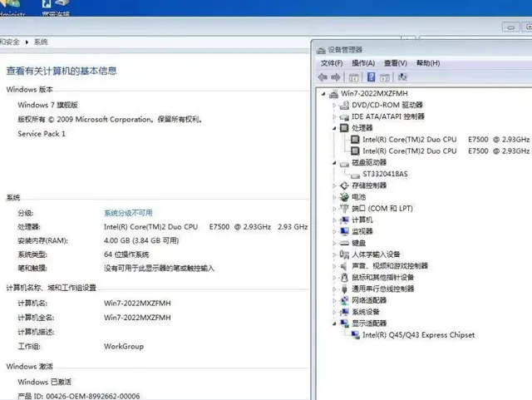The width and height of the screenshot is (532, 400).
Task: Click the 和安全 breadcrumb segment
Action: [x=10, y=42]
